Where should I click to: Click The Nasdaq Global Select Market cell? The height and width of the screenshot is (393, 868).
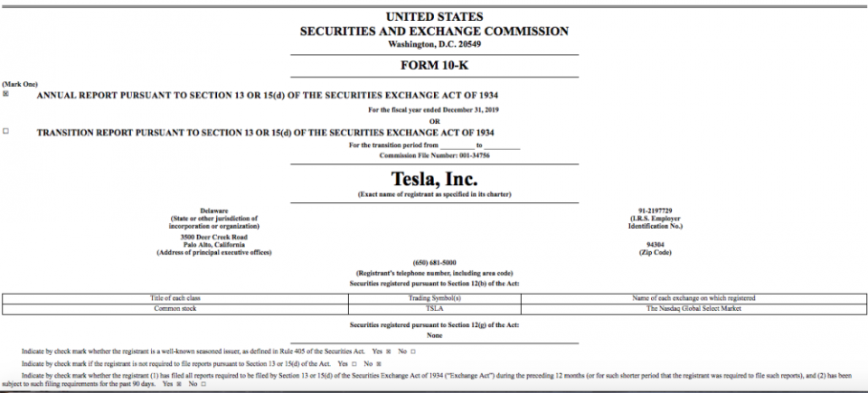pos(695,308)
